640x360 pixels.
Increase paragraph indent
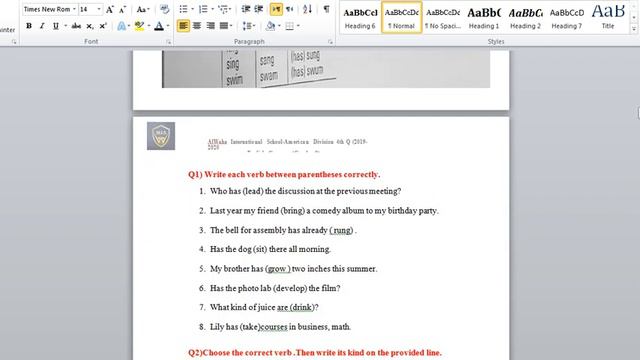(259, 9)
